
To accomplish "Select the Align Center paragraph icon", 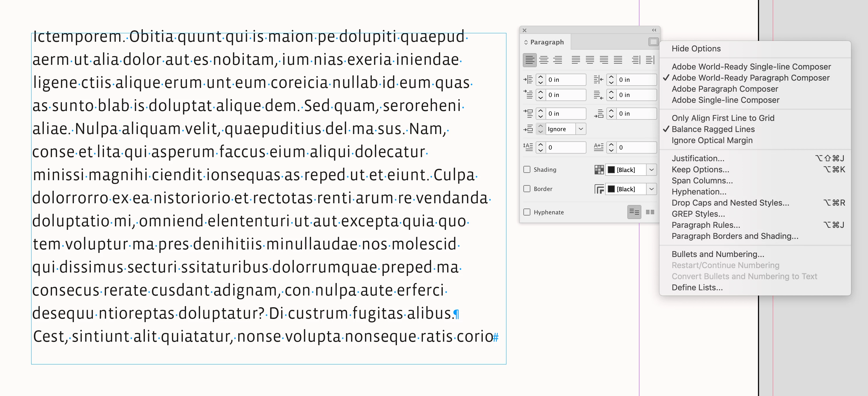I will (544, 60).
